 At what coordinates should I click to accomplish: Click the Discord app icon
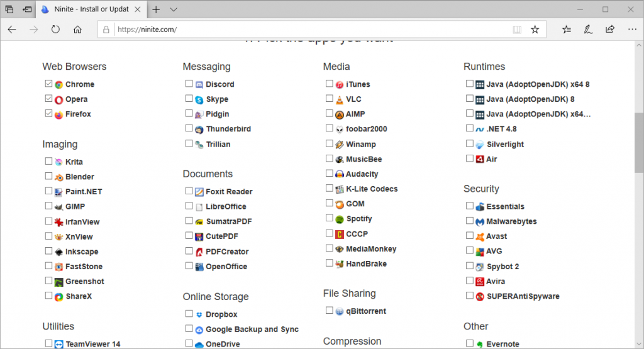pos(199,85)
